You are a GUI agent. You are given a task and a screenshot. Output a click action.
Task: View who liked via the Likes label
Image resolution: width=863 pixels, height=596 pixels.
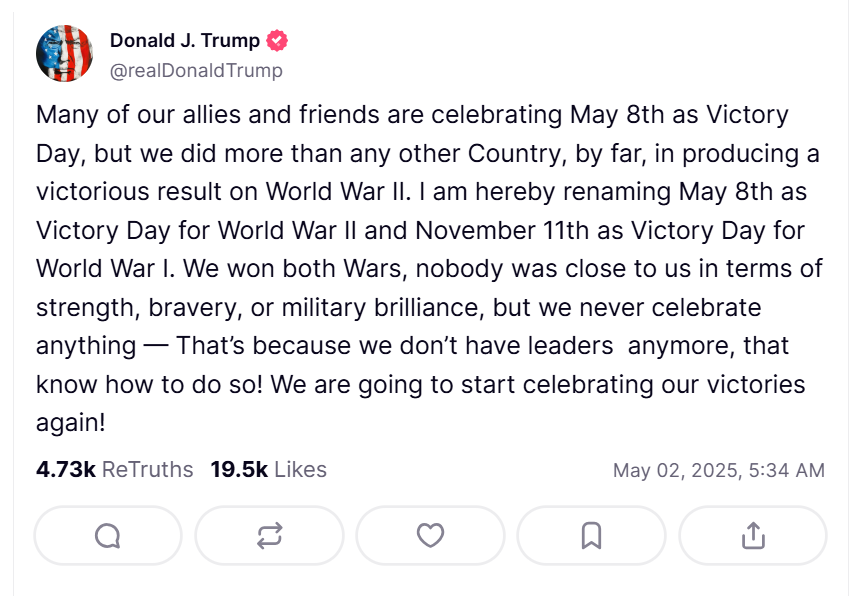click(300, 469)
